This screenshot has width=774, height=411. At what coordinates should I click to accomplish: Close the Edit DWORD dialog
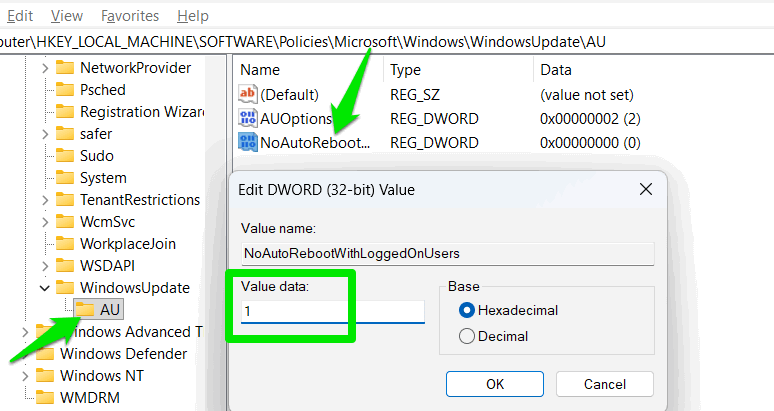coord(646,189)
